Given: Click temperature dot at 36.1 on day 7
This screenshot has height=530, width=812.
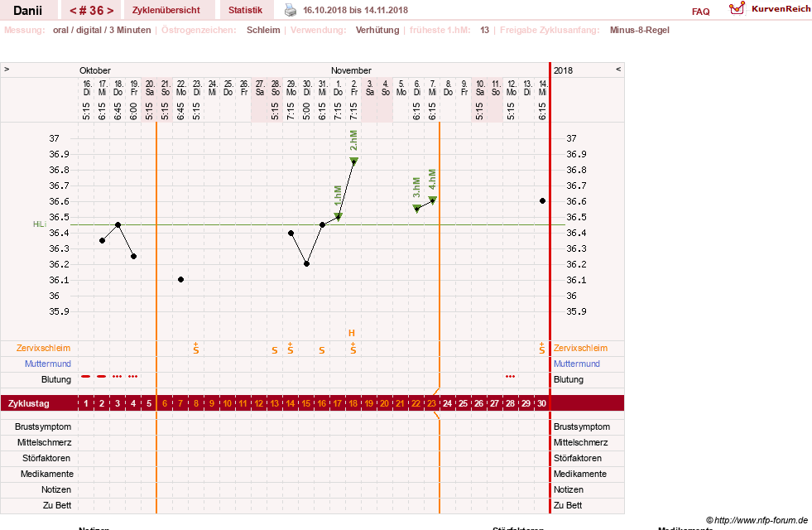Looking at the screenshot, I should pos(180,280).
